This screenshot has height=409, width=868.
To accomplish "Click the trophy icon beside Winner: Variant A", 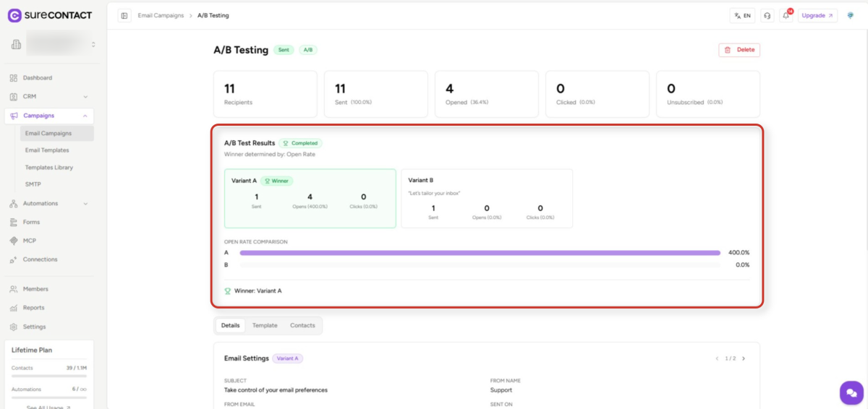I will [228, 290].
